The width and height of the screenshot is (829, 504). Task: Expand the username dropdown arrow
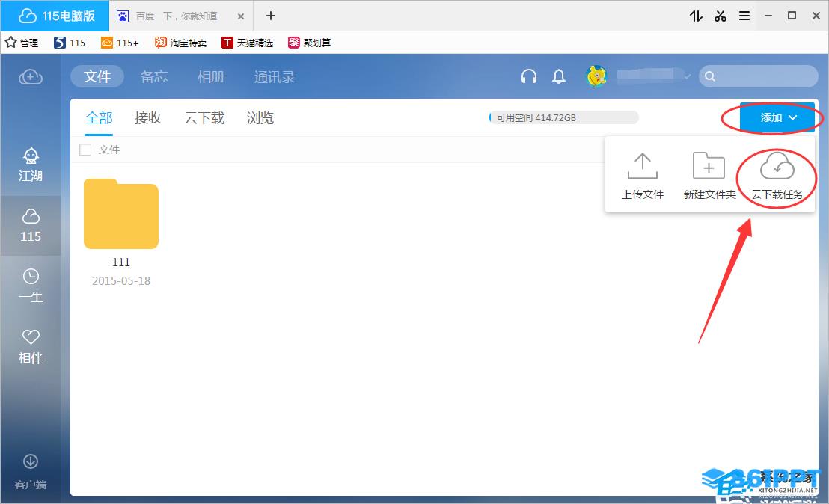click(x=687, y=77)
